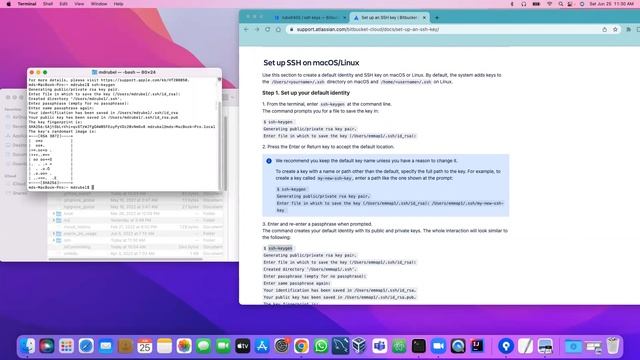Click the Terminal window title bar
Screen dimensions: 640x360
(124, 72)
